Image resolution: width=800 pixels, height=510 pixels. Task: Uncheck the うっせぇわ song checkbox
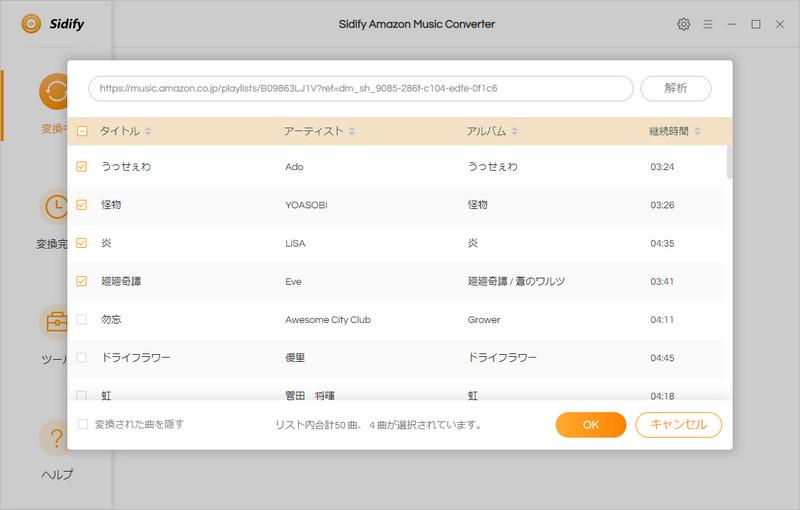82,166
